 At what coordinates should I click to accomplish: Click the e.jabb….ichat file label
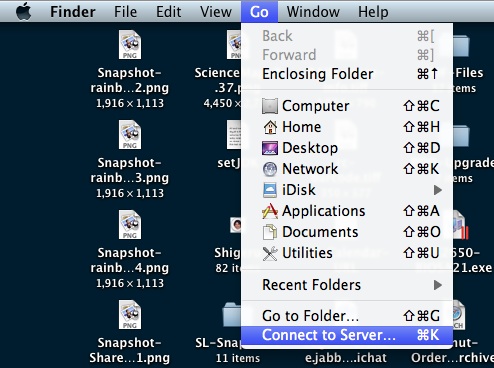(346, 358)
